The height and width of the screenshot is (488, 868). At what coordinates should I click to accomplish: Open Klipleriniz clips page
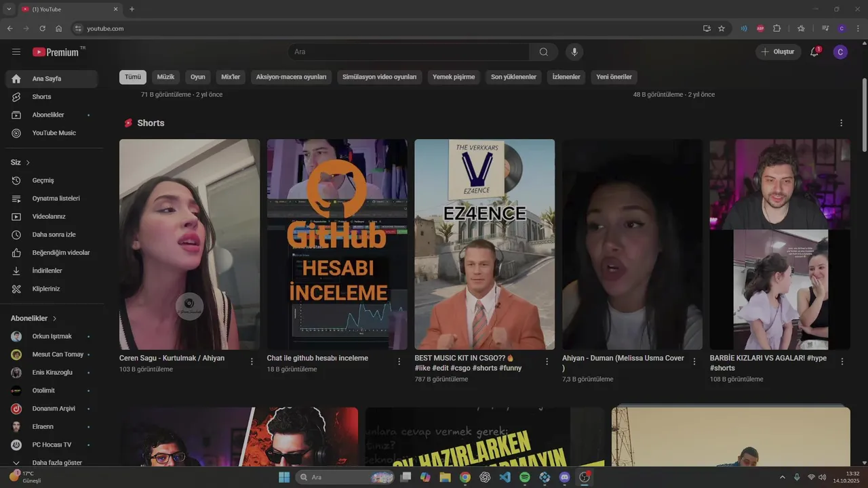coord(52,289)
